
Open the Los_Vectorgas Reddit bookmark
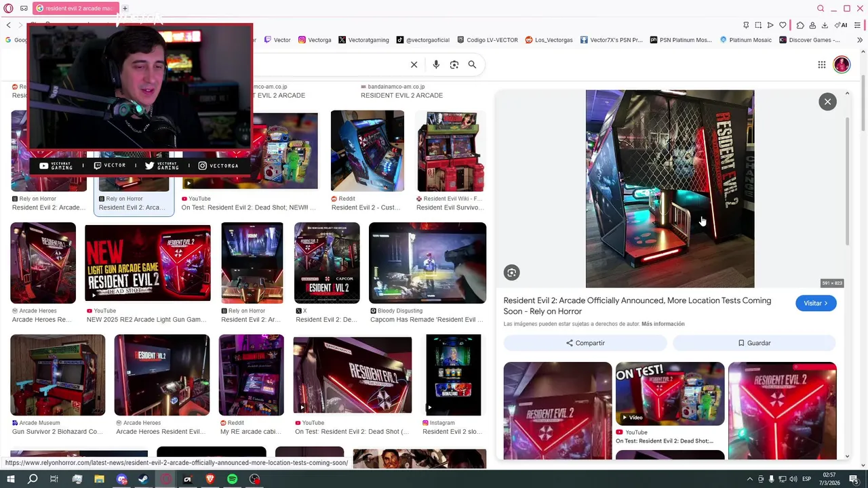pyautogui.click(x=549, y=40)
